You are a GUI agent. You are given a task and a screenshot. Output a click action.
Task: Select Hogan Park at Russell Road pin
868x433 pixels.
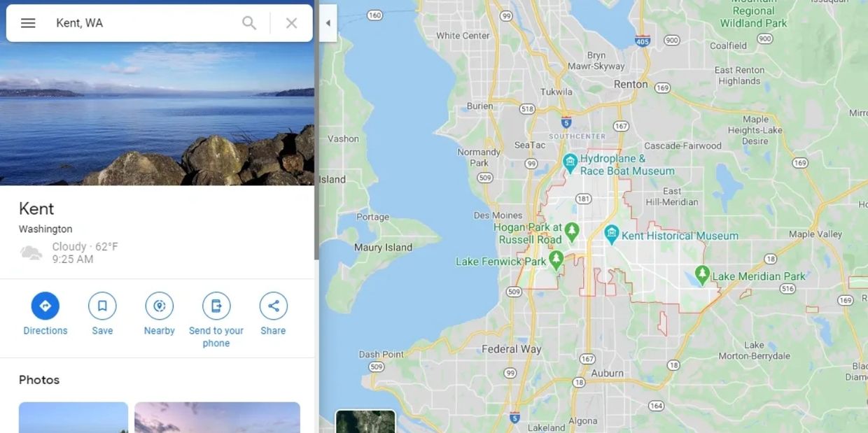(573, 231)
